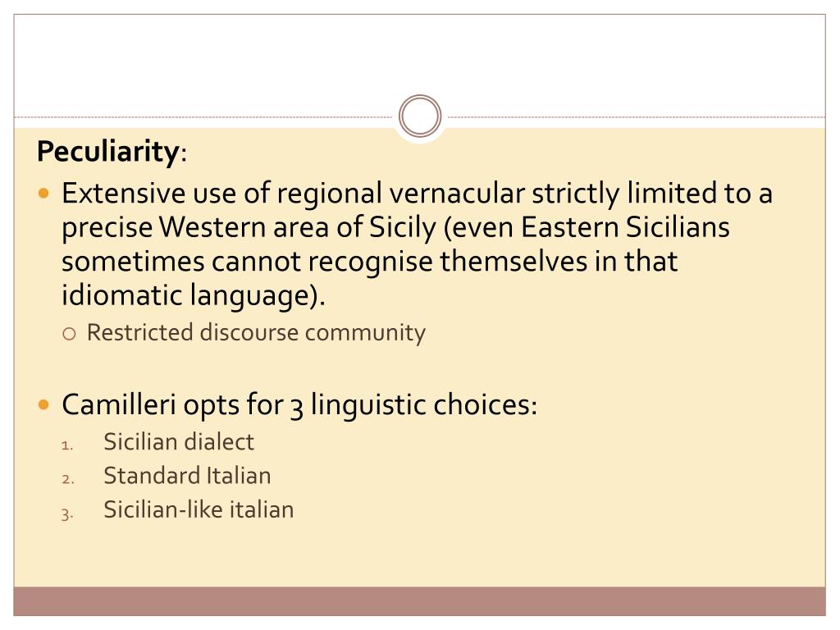This screenshot has width=840, height=630.
Task: Click the words 'Eastern Sicilians' in the paragraph
Action: (624, 227)
